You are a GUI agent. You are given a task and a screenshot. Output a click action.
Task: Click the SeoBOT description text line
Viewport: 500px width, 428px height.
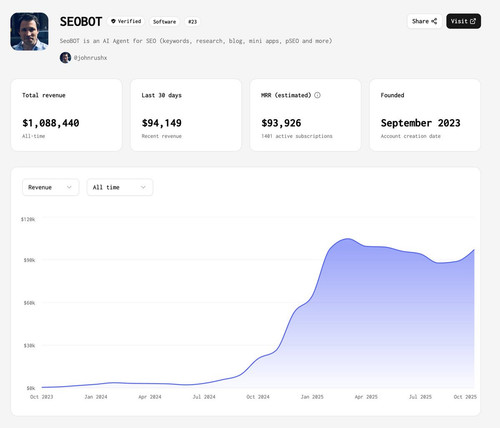coord(196,41)
